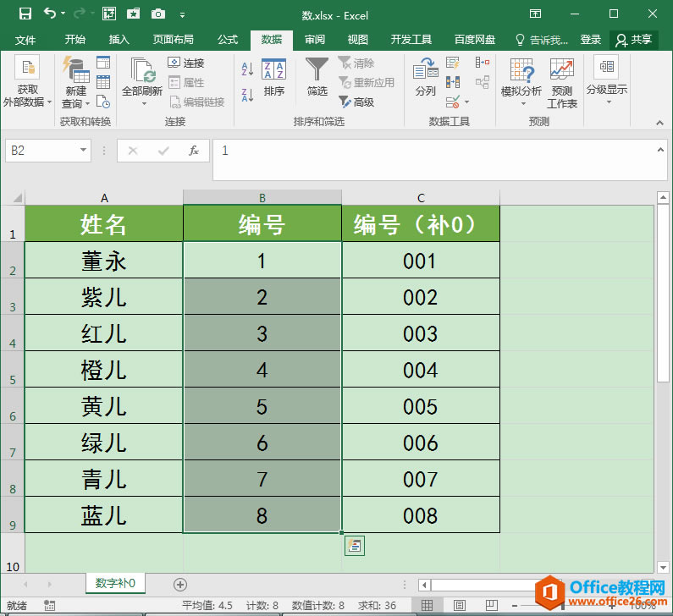Expand the Name Box dropdown
This screenshot has width=673, height=616.
click(83, 150)
